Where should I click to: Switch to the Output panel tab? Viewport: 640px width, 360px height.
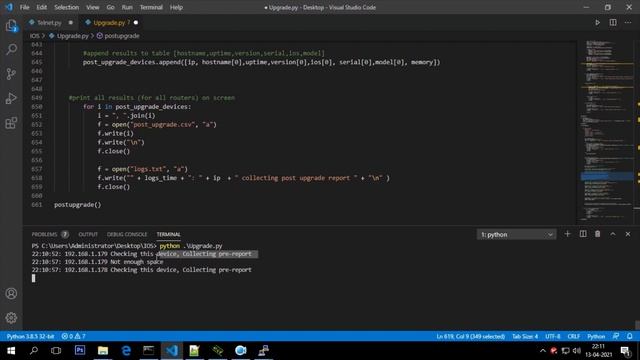pos(88,234)
